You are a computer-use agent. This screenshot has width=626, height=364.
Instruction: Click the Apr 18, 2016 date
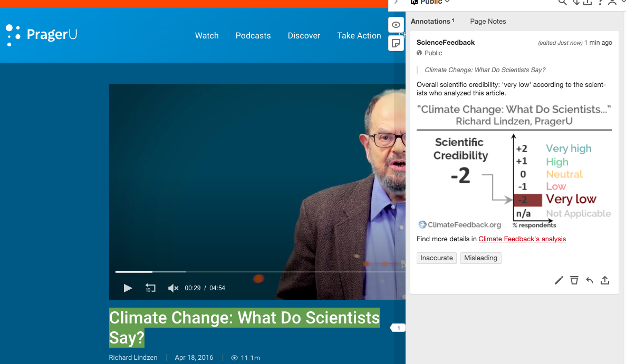click(194, 358)
